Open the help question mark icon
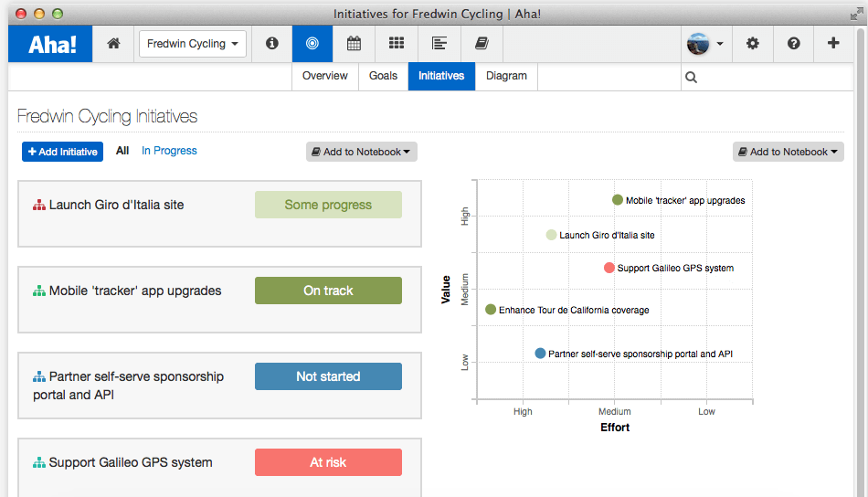Screen dimensions: 868x497 click(x=793, y=43)
